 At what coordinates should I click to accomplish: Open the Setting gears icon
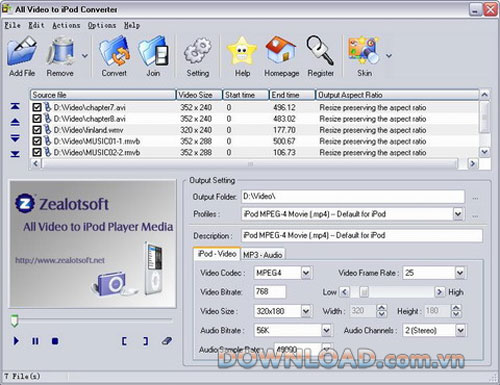[x=198, y=51]
